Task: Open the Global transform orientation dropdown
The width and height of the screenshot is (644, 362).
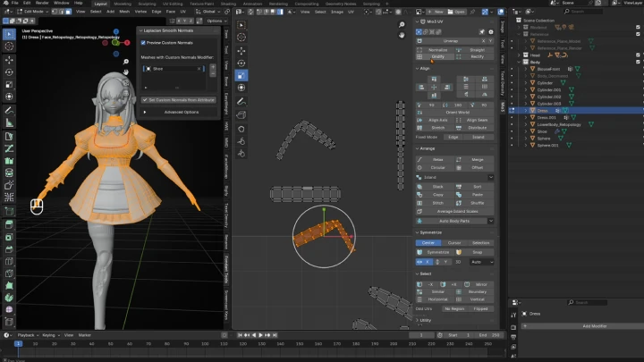Action: (208, 12)
